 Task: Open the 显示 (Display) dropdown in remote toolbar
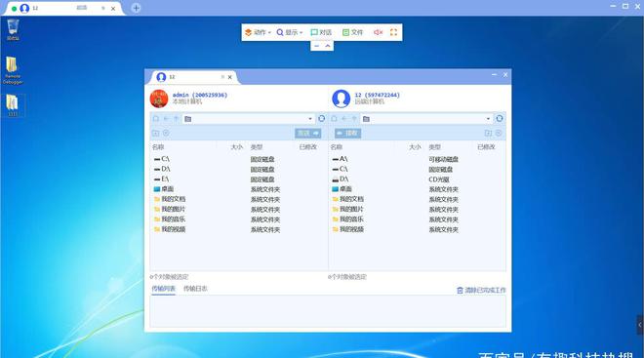(290, 32)
